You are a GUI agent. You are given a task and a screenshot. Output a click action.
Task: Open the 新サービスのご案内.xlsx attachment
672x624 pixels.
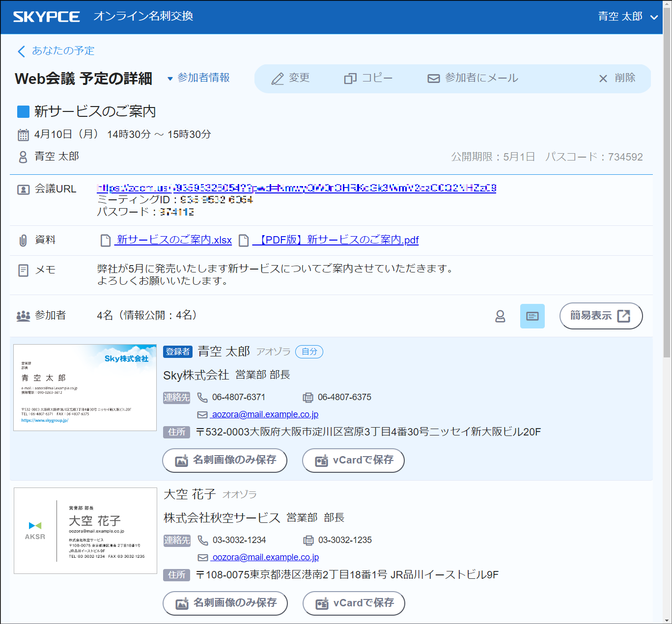click(x=173, y=240)
